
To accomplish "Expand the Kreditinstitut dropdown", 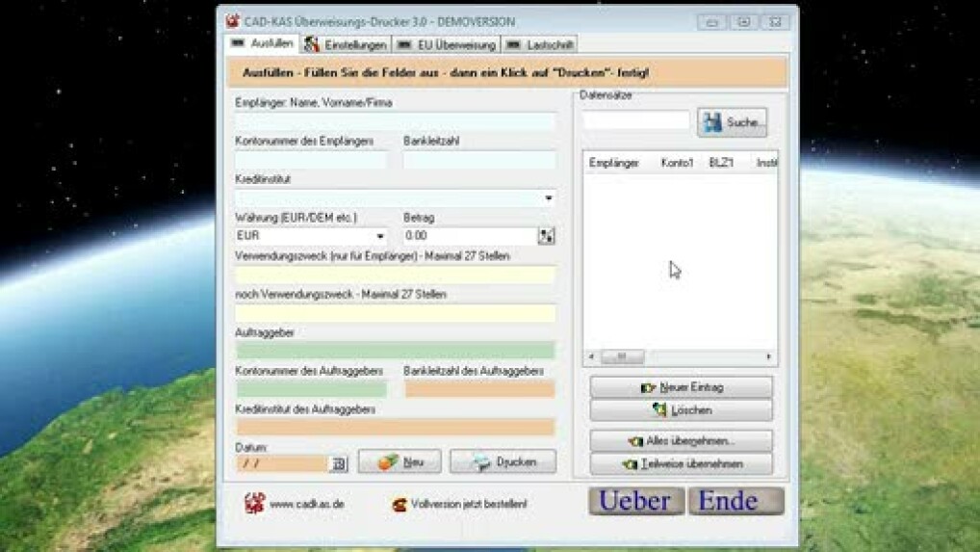I will pos(549,198).
